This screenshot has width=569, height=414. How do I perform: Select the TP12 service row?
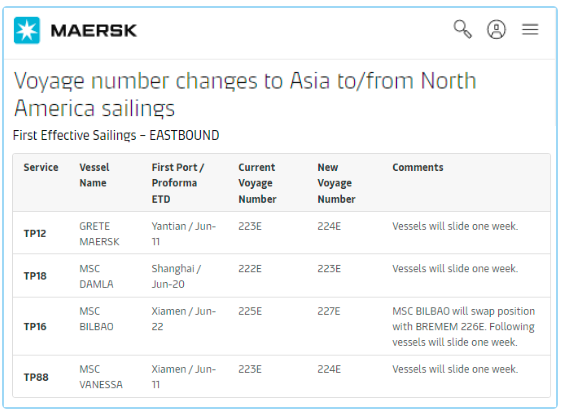282,233
